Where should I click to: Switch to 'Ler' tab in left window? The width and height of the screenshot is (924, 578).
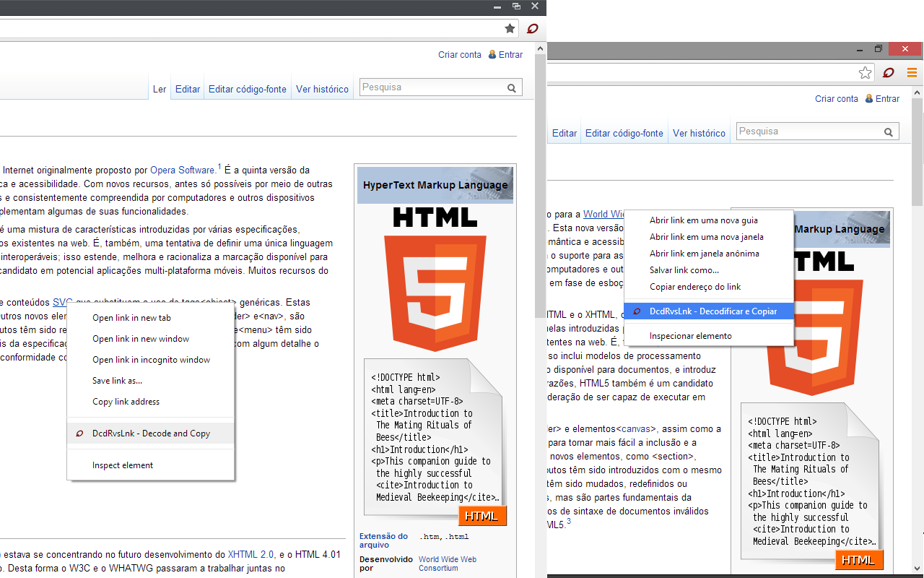pyautogui.click(x=160, y=90)
